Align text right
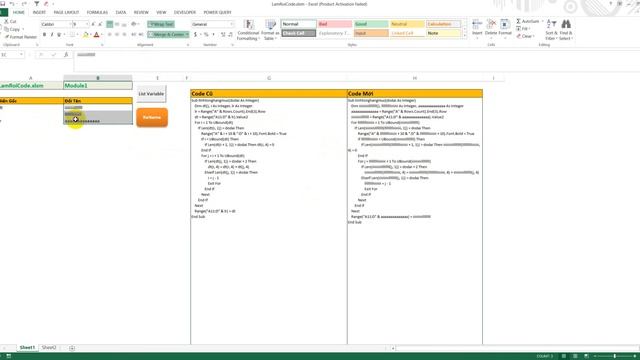Viewport: 640px width, 360px height. click(x=124, y=35)
